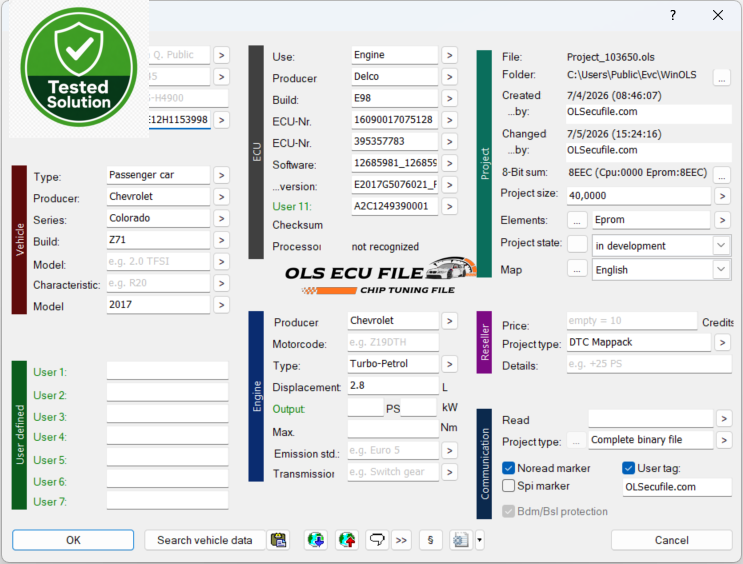
Task: Toggle the User tag checkbox
Action: pyautogui.click(x=628, y=468)
